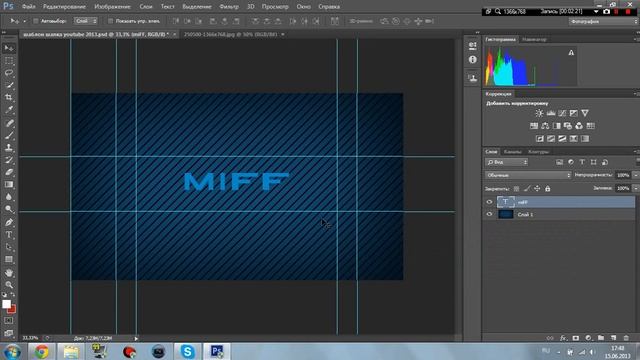Select the Healing Brush tool

(9, 123)
